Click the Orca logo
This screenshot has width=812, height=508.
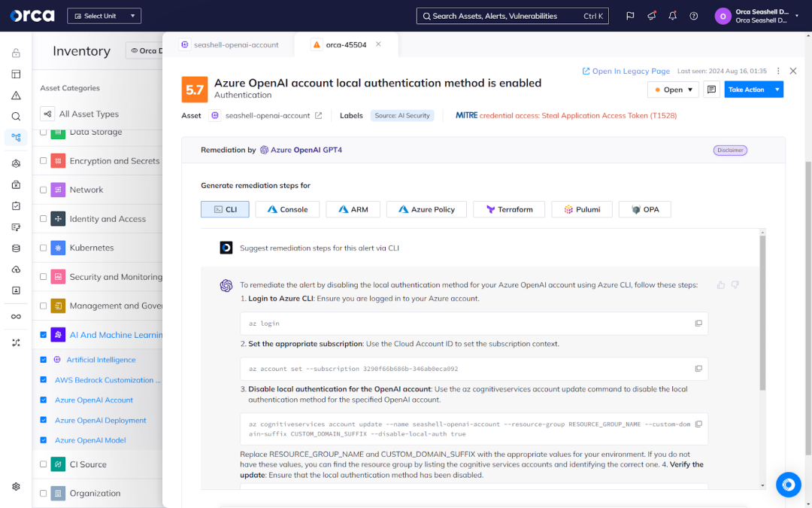[x=32, y=16]
